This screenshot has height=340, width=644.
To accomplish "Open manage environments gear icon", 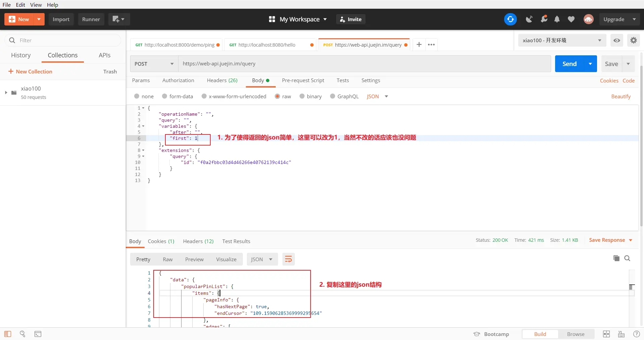I will [x=633, y=40].
